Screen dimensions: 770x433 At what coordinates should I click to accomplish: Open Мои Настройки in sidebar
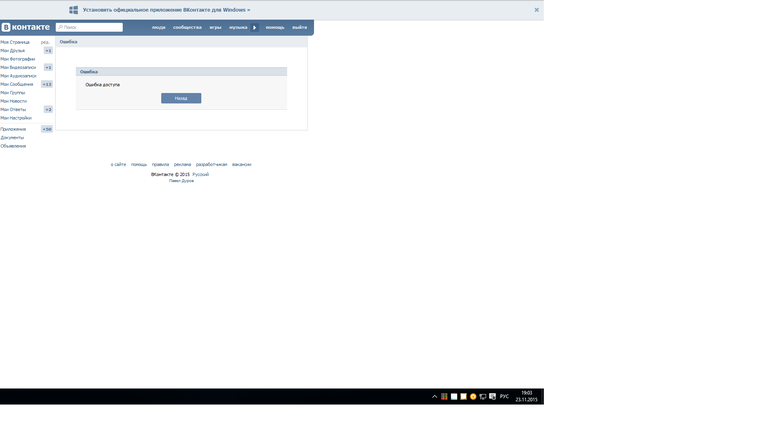[x=16, y=118]
